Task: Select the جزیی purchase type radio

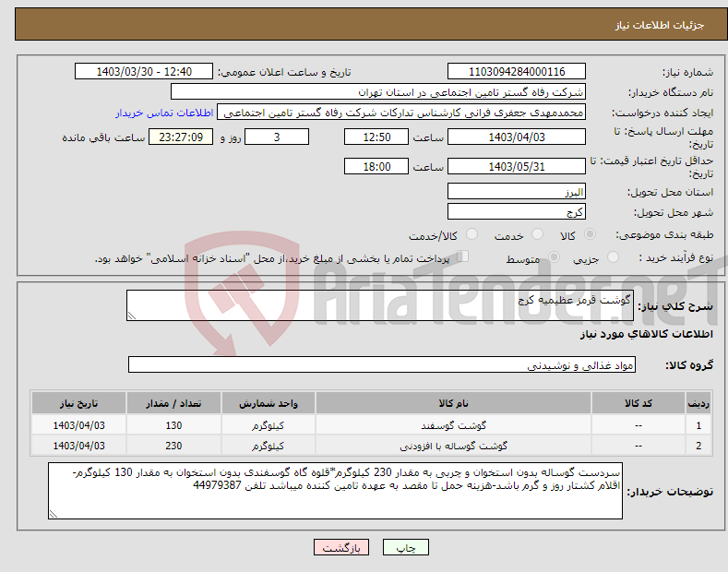Action: coord(613,256)
